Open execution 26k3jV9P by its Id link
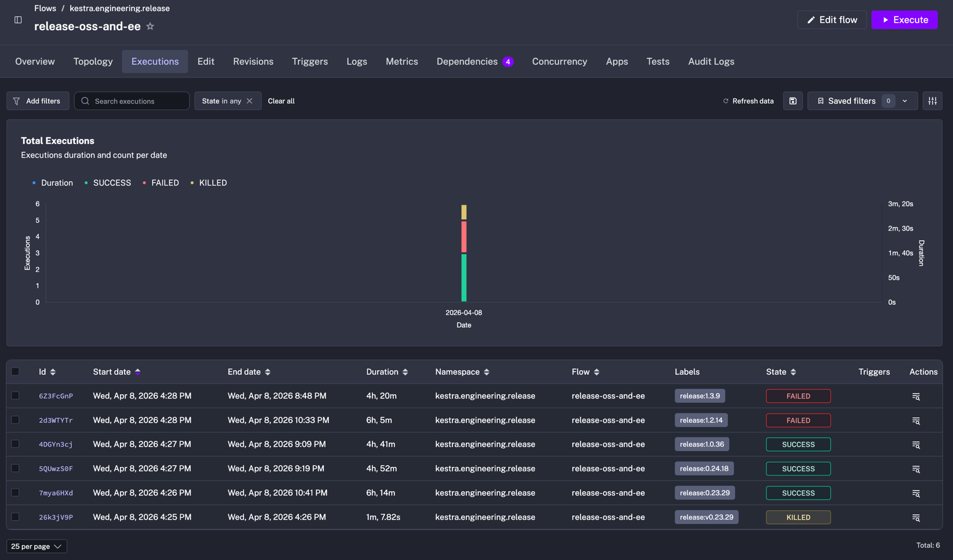This screenshot has width=953, height=560. click(x=56, y=518)
